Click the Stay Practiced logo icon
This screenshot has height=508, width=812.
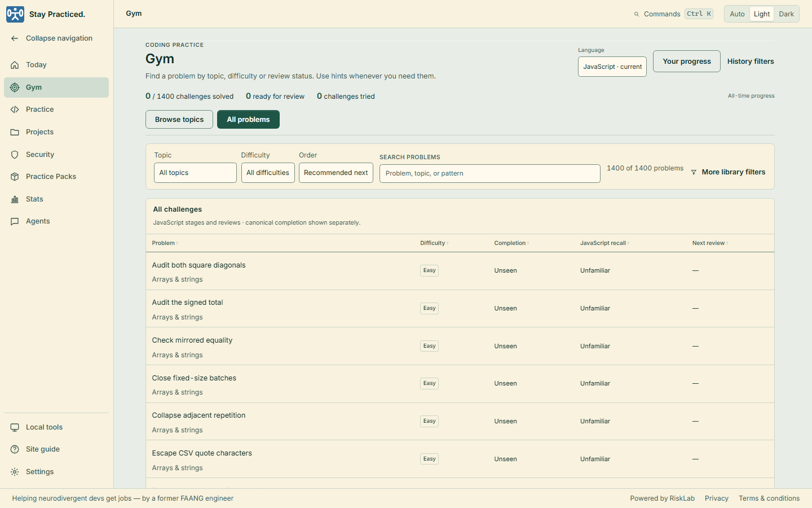point(15,14)
